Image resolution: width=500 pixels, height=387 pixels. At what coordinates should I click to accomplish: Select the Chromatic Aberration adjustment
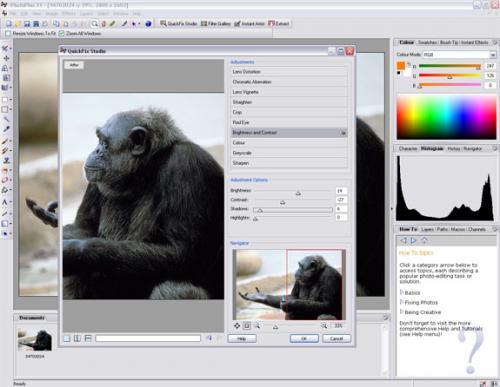[x=289, y=82]
